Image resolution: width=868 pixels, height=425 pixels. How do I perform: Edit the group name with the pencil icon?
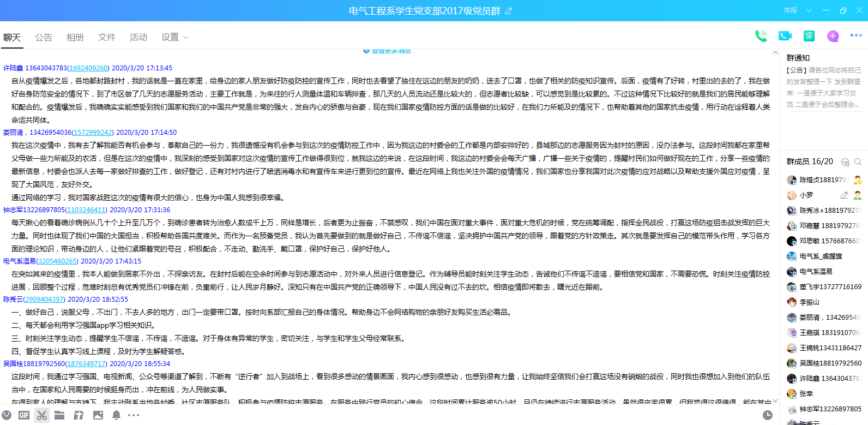pyautogui.click(x=508, y=11)
